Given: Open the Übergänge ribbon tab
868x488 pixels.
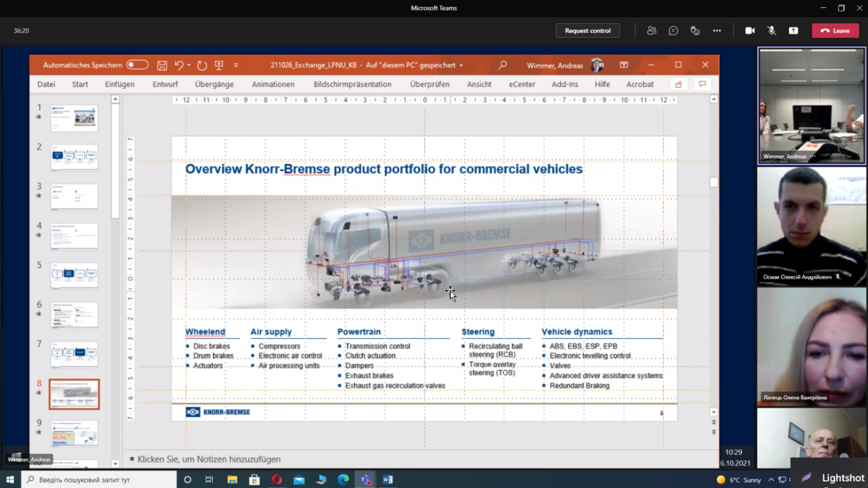Looking at the screenshot, I should click(x=214, y=84).
